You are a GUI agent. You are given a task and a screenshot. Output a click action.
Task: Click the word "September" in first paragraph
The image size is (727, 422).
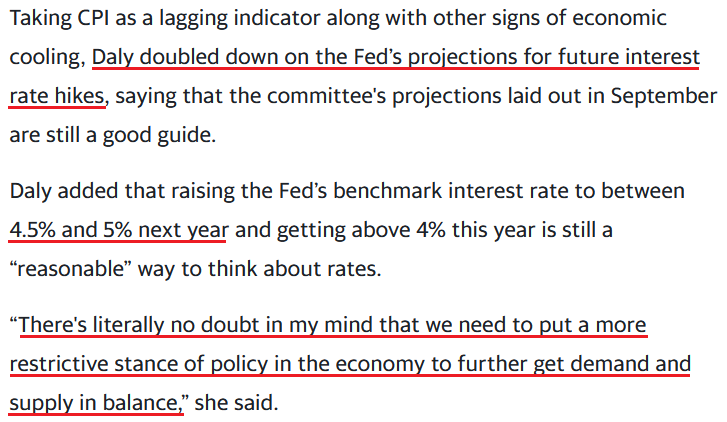coord(664,97)
